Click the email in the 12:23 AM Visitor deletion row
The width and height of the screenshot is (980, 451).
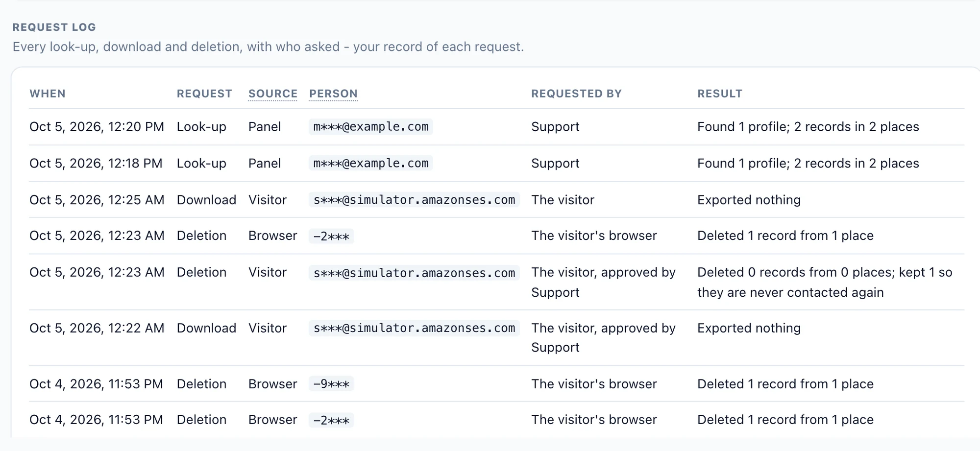(414, 273)
